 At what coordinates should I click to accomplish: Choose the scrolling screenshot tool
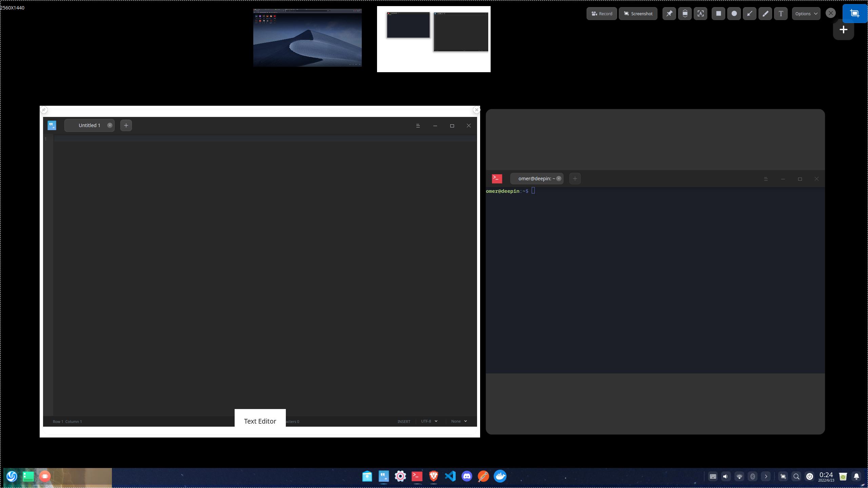pyautogui.click(x=685, y=14)
